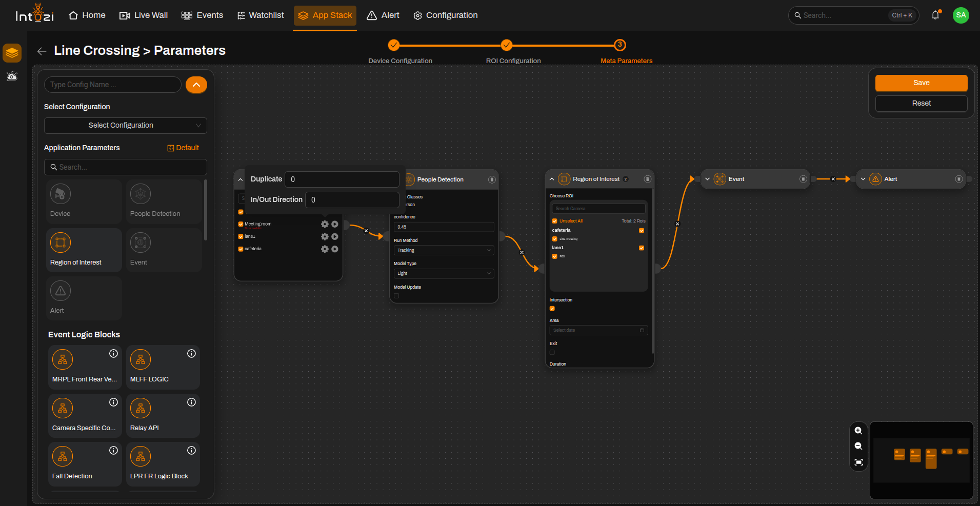The height and width of the screenshot is (506, 980).
Task: Select the Relay API logic block
Action: [x=163, y=416]
